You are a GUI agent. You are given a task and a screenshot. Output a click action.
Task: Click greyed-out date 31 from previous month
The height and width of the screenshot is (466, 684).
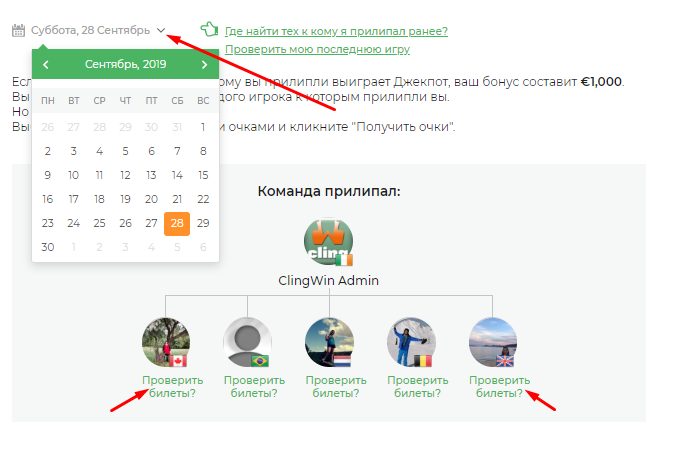[177, 127]
